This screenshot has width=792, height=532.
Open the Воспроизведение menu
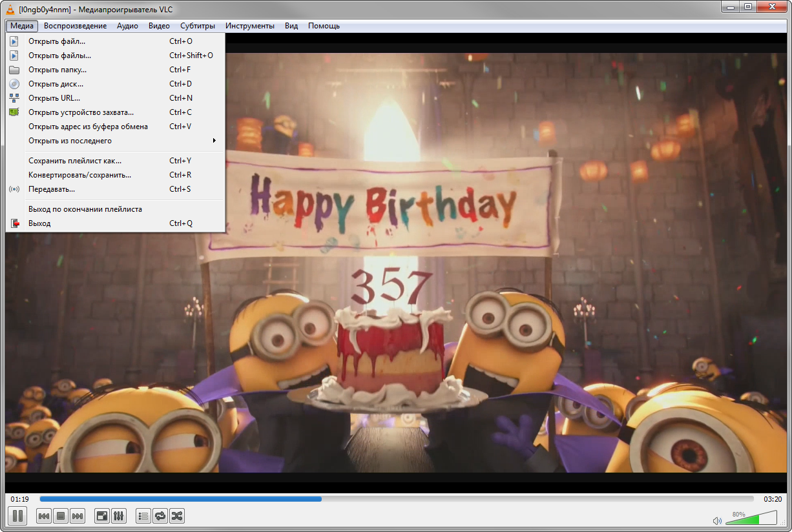click(x=76, y=26)
